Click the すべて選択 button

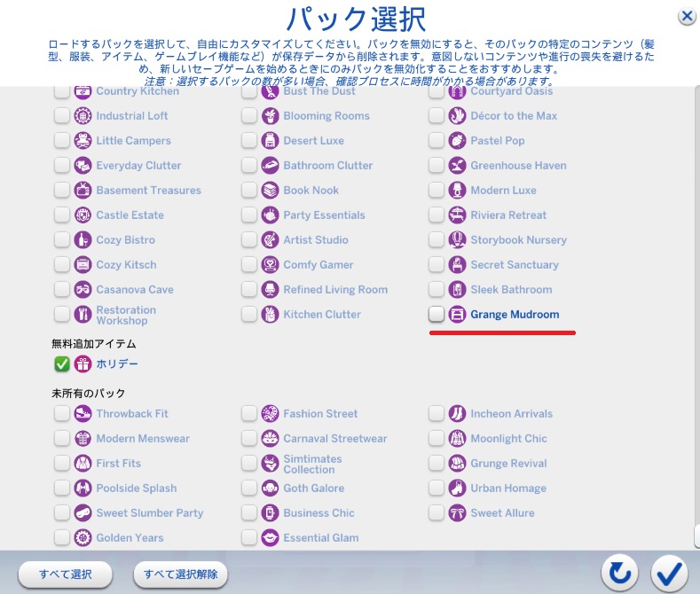click(65, 574)
